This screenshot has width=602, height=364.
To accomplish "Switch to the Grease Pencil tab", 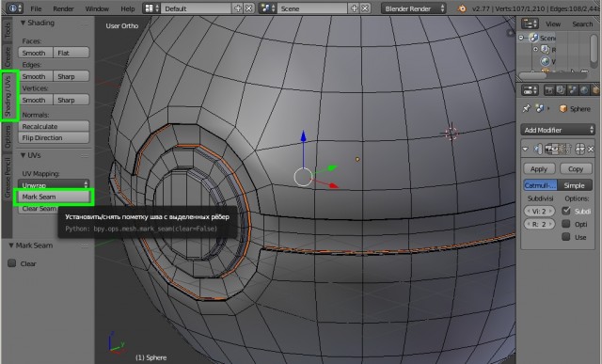I will tap(8, 177).
